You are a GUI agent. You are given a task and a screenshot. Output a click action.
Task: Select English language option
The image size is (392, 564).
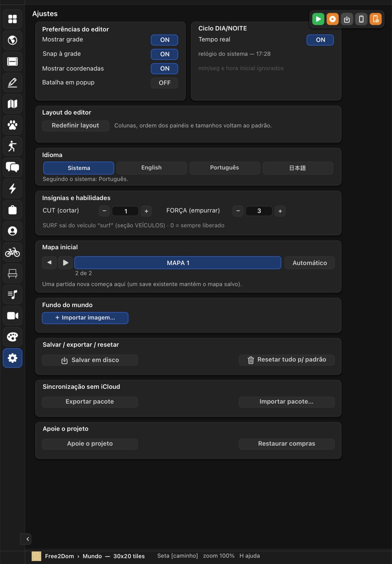151,168
